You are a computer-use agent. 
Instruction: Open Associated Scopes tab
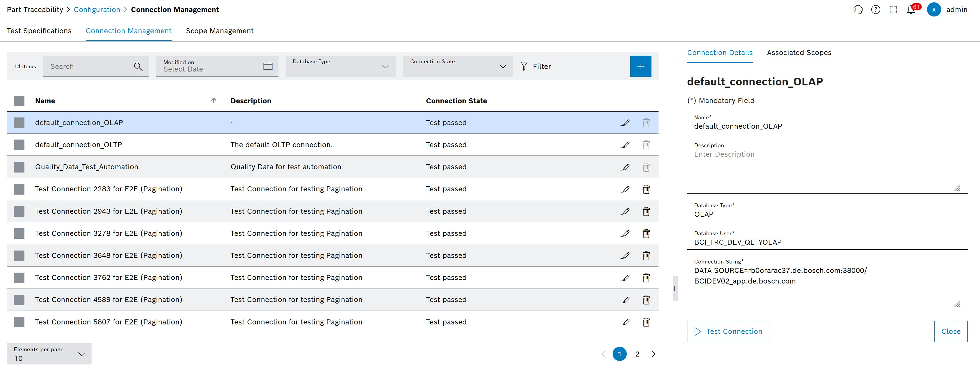tap(799, 52)
